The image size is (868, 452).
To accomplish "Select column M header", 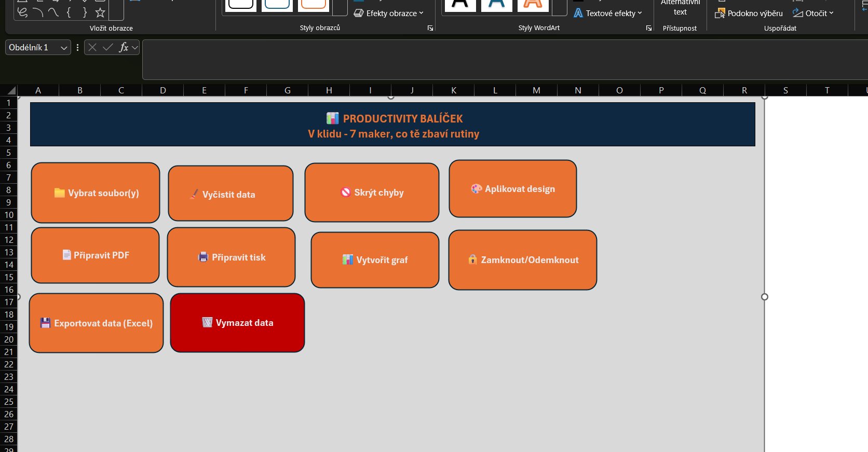I will tap(536, 90).
